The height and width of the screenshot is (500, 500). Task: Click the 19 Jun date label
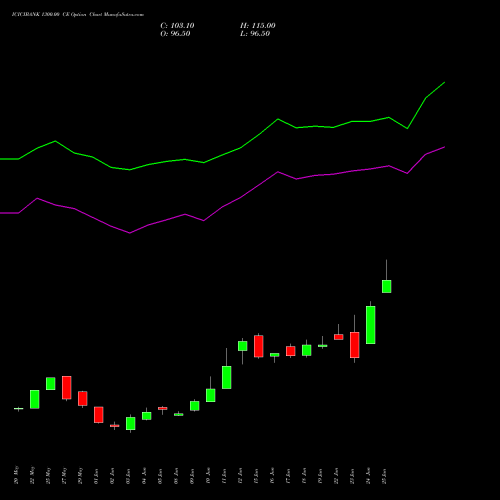321,476
